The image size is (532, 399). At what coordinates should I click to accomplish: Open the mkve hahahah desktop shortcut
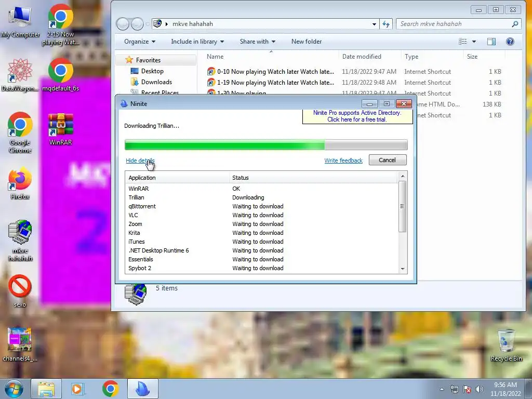click(20, 241)
